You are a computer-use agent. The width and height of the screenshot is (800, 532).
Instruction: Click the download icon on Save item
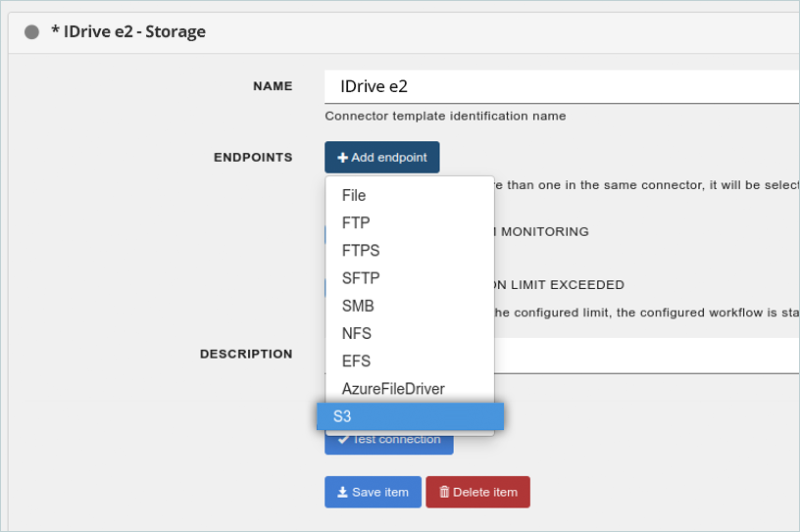click(x=342, y=492)
